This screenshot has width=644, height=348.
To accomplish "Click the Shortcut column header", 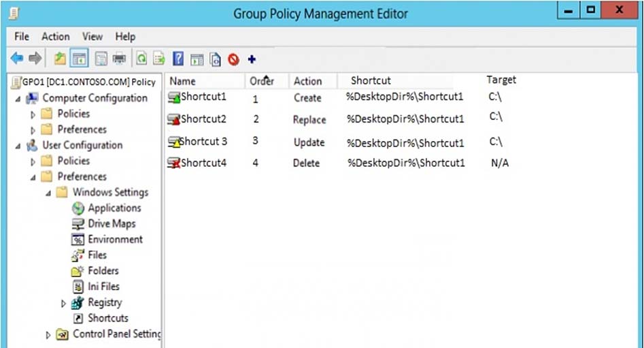I will point(371,80).
